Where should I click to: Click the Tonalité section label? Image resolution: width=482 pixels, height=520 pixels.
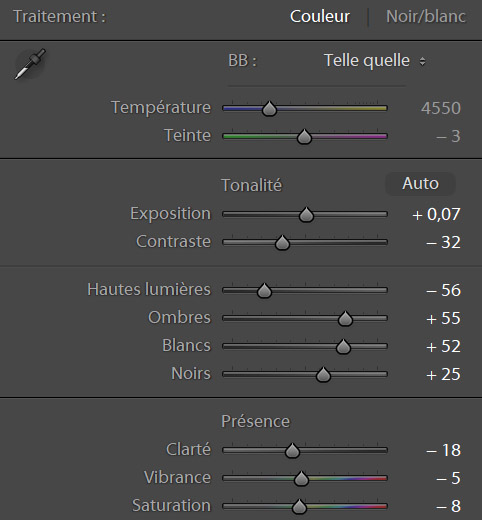[252, 185]
